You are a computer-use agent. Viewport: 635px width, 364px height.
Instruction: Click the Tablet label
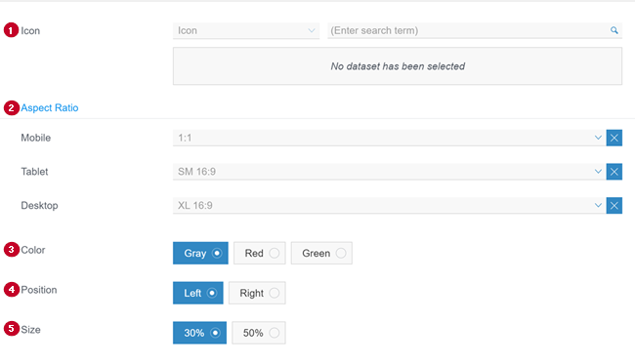pos(34,172)
